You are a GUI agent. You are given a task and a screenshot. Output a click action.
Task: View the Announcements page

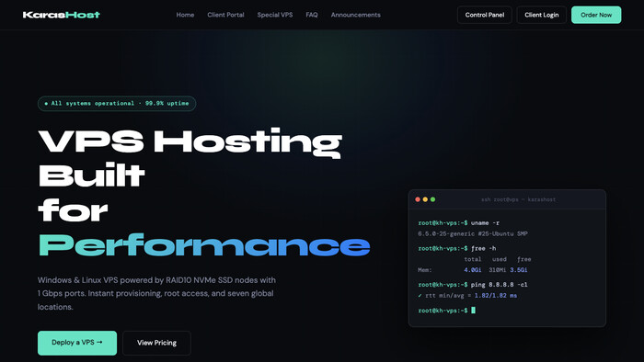click(x=356, y=15)
